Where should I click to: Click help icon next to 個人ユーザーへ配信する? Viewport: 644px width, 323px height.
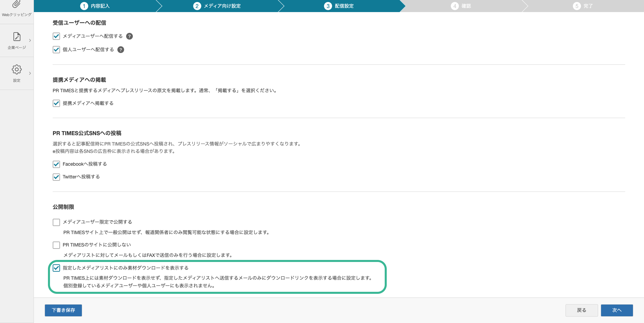(x=121, y=50)
